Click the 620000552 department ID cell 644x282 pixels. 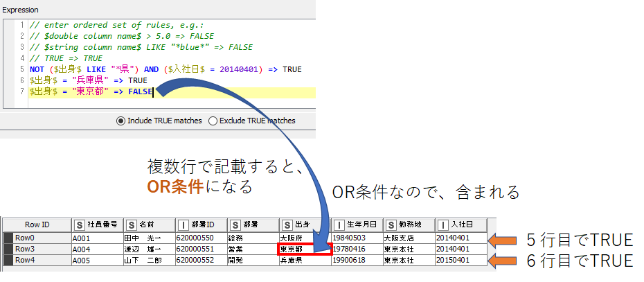(202, 261)
